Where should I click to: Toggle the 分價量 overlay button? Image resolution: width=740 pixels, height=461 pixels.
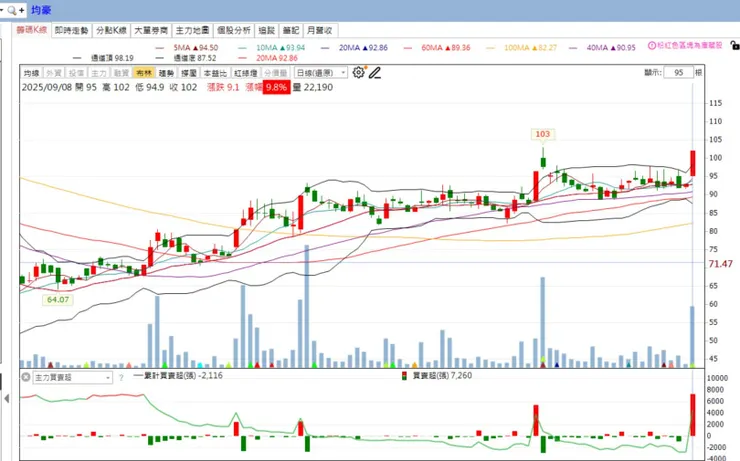(x=275, y=73)
